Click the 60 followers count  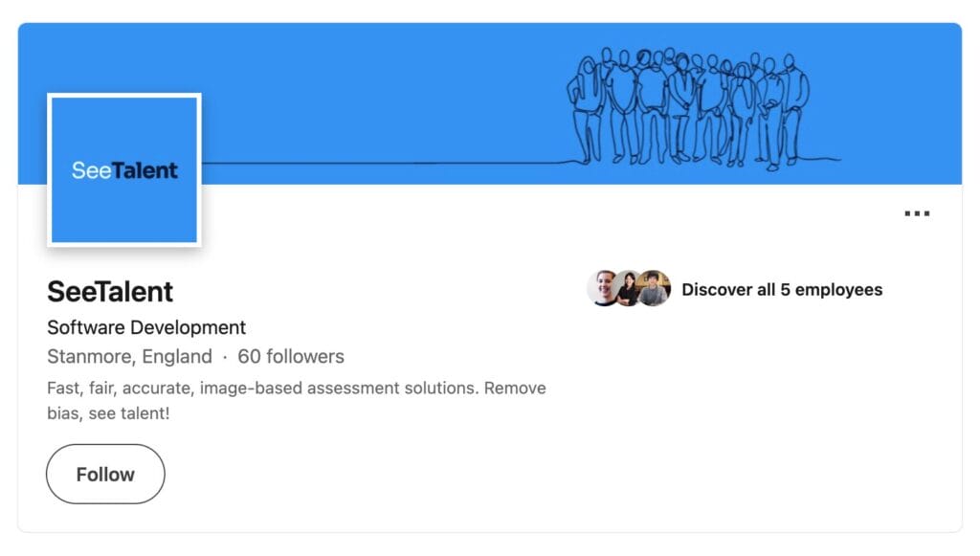pos(291,357)
